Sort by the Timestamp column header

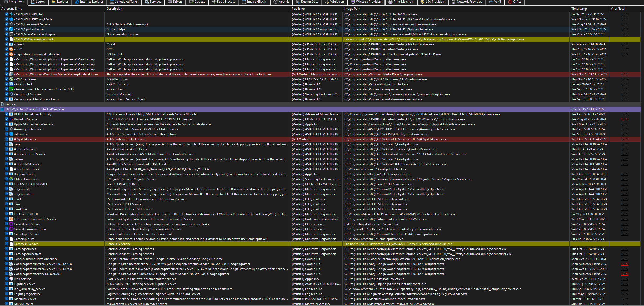[x=579, y=9]
